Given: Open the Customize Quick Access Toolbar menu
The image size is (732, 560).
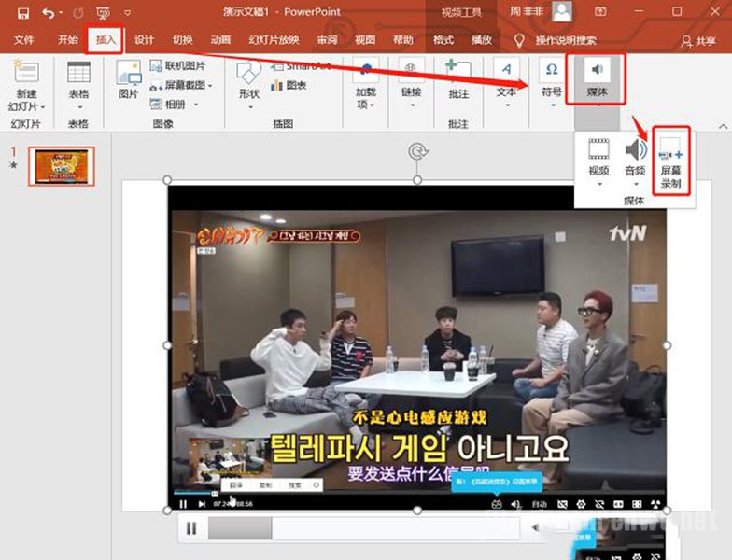Looking at the screenshot, I should [127, 13].
